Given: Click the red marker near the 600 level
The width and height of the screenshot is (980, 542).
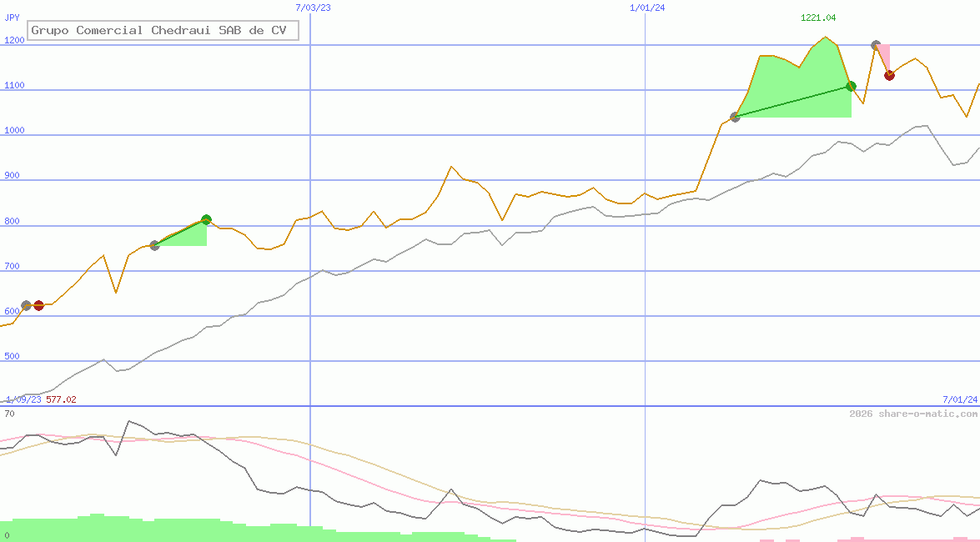Looking at the screenshot, I should tap(38, 306).
